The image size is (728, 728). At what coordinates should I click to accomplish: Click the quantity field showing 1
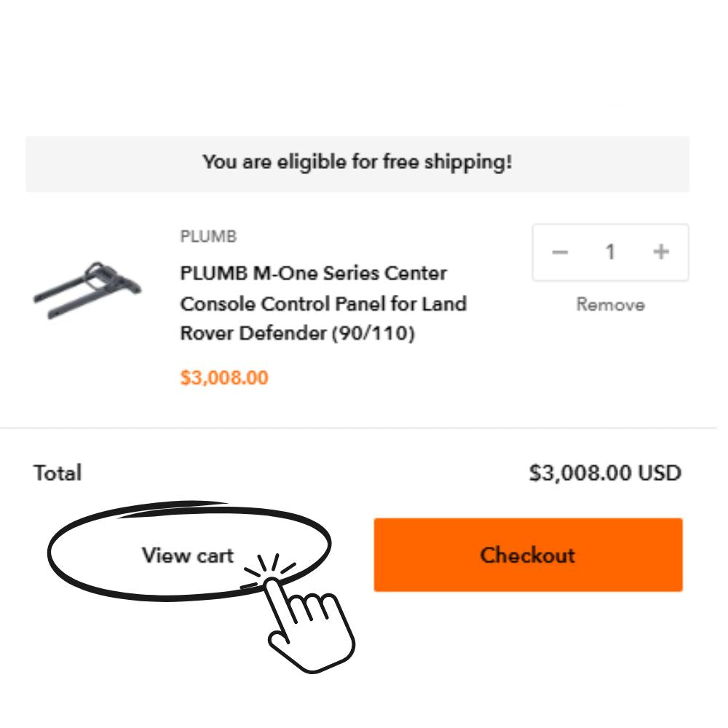pyautogui.click(x=610, y=252)
